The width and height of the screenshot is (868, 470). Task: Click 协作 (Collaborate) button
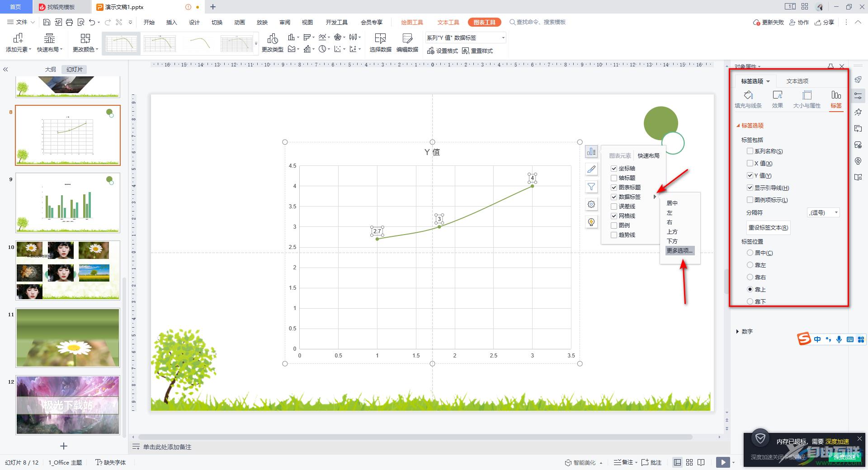point(799,22)
